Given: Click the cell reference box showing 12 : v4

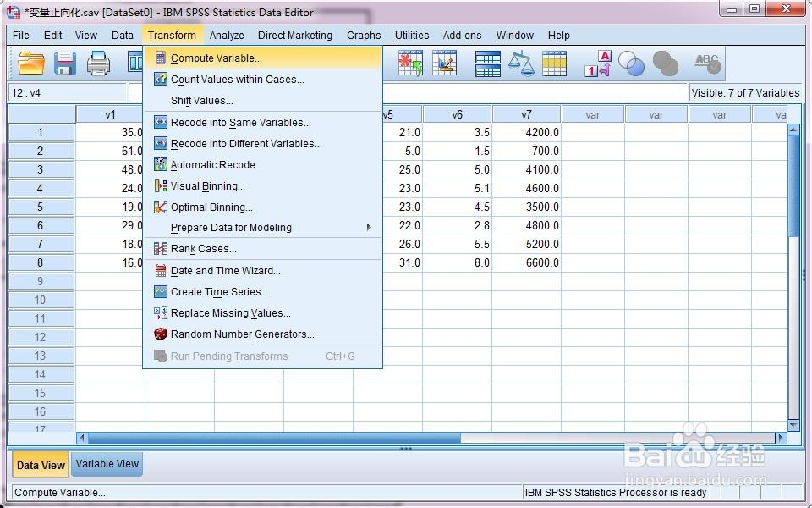Looking at the screenshot, I should pos(68,93).
